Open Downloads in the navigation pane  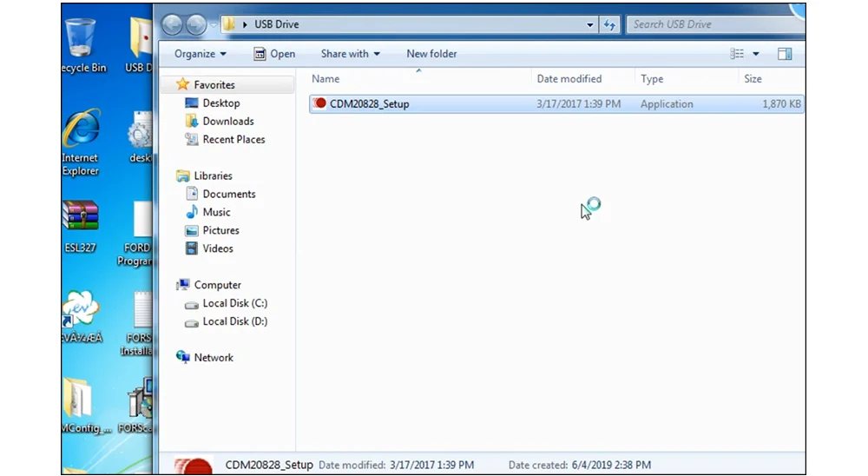[x=228, y=122]
